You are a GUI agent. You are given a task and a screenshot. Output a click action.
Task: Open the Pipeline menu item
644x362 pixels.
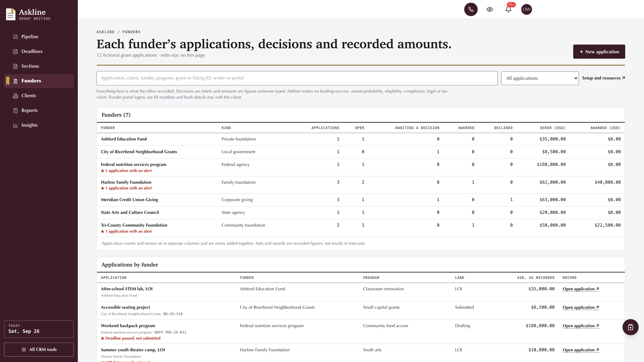pyautogui.click(x=39, y=37)
